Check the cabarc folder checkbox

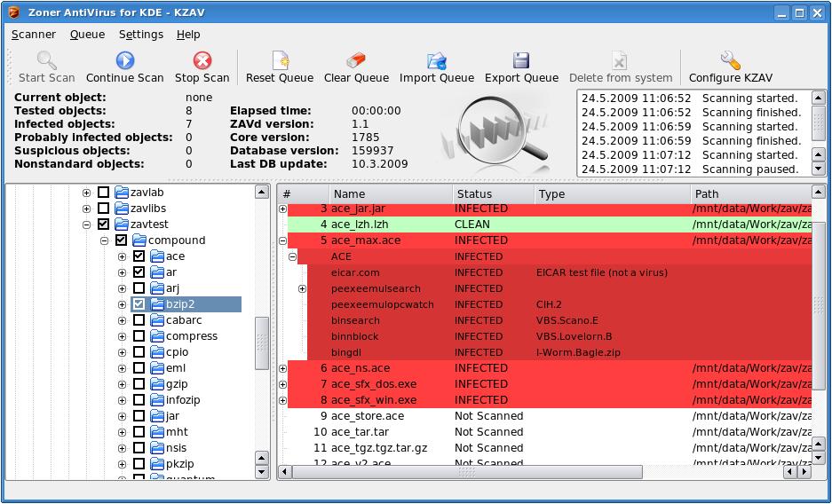click(x=139, y=320)
